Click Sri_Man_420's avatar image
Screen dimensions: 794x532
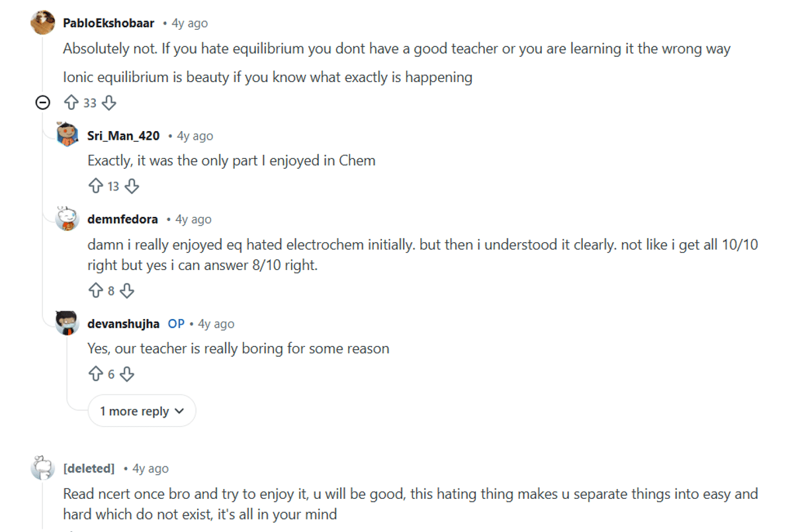coord(67,135)
